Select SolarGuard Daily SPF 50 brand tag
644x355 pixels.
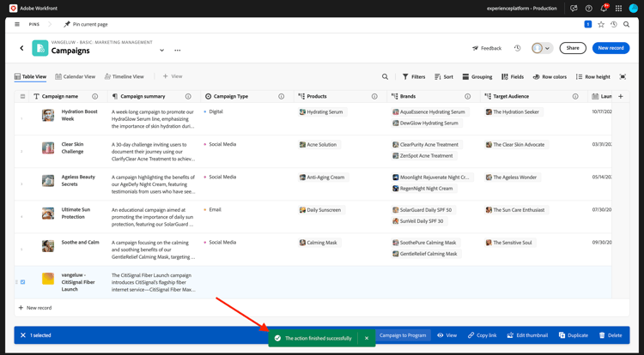pos(423,210)
